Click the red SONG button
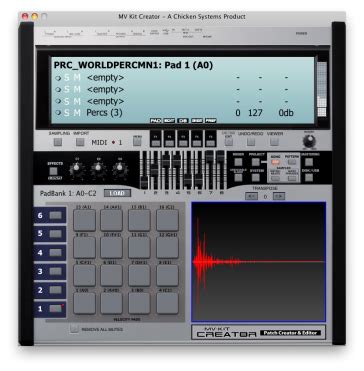Screen dimensions: 364x371 tap(275, 162)
